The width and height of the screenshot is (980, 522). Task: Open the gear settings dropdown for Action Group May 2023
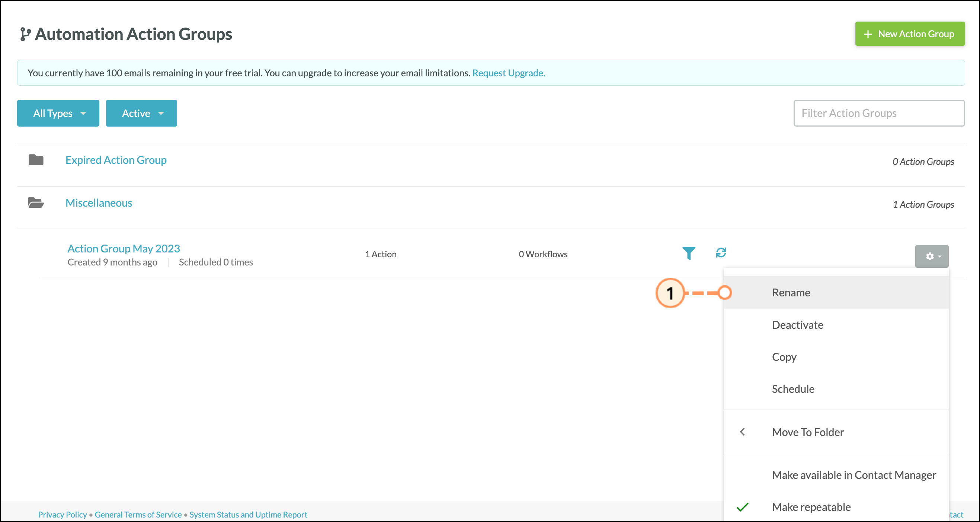click(932, 256)
